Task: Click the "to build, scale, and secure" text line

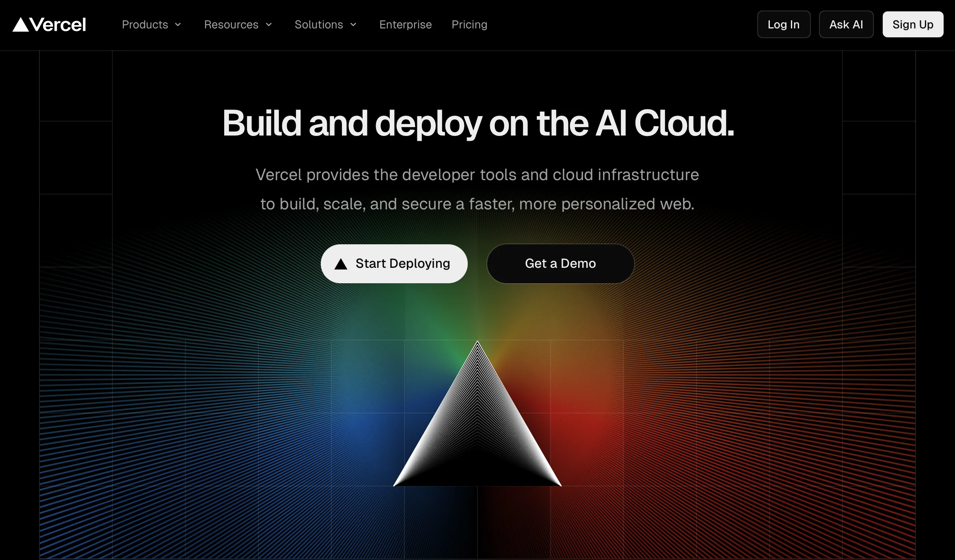Action: 477,204
